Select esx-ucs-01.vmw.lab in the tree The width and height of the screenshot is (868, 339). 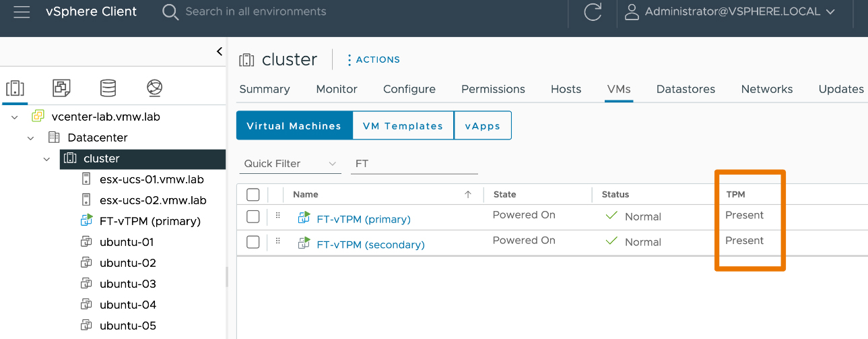[152, 179]
